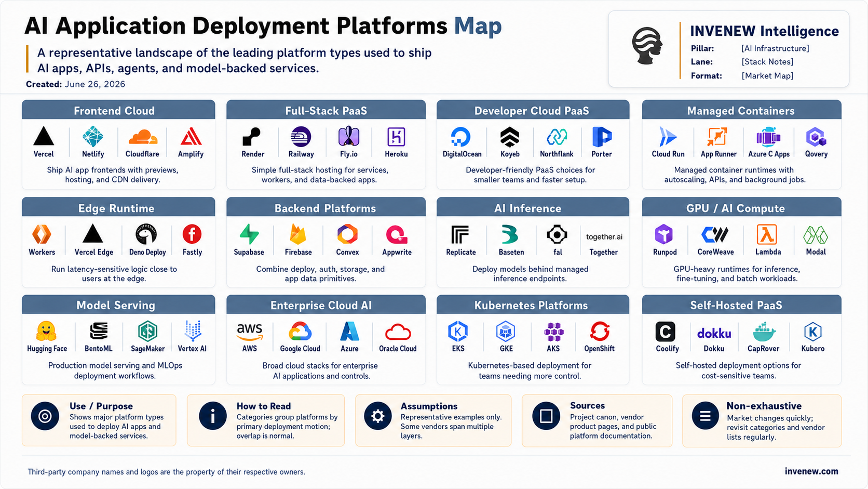
Task: Click the BentoML logo
Action: [99, 331]
